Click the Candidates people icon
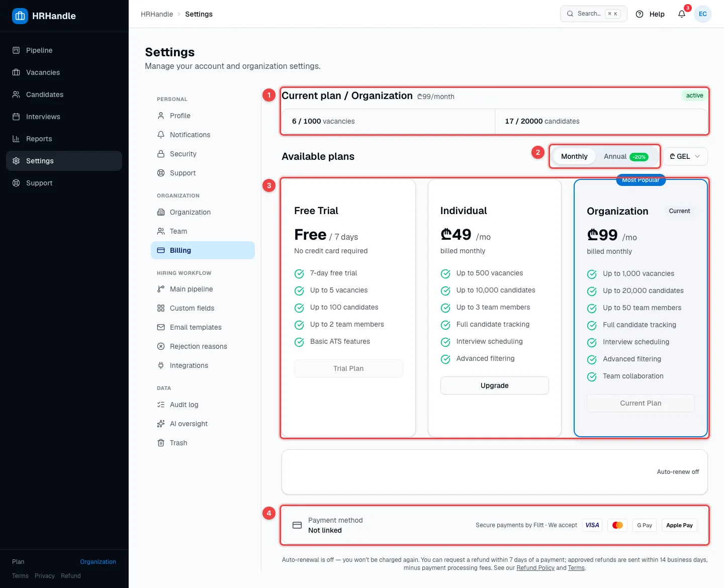The width and height of the screenshot is (724, 588). (x=16, y=94)
